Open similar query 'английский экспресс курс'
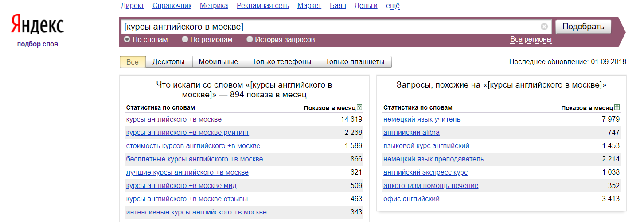644x222 pixels. [x=425, y=172]
